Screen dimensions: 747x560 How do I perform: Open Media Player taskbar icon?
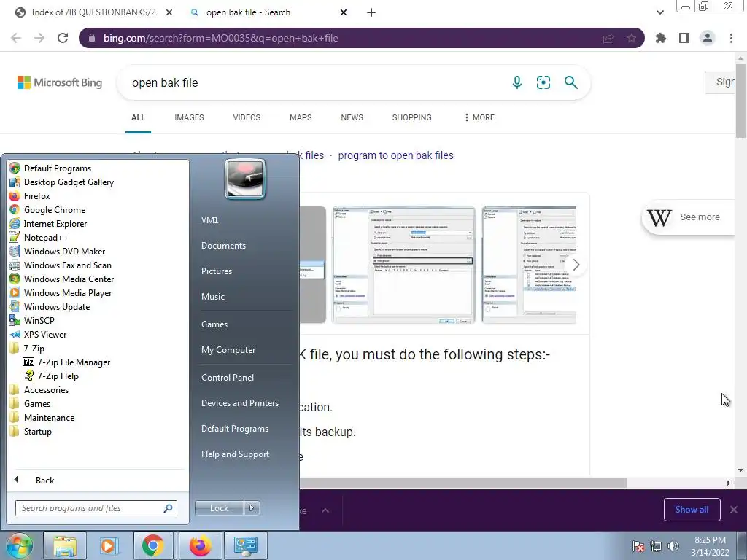108,545
